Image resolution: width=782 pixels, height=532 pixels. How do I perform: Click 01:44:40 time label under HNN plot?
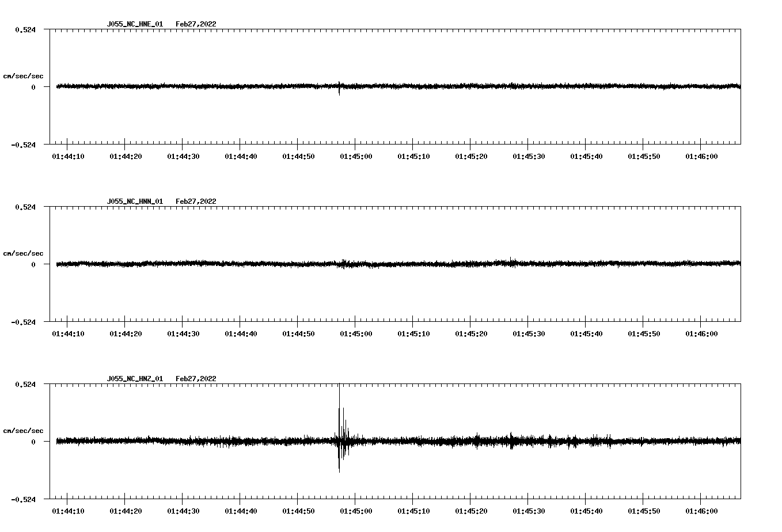coord(241,334)
